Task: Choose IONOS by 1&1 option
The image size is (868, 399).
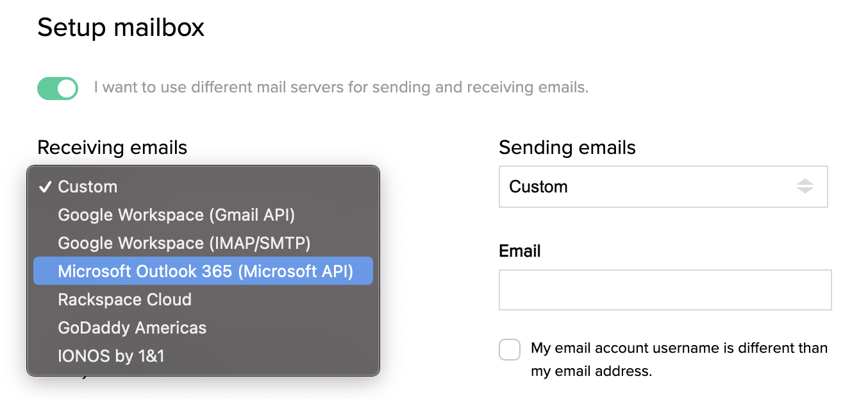Action: (x=203, y=356)
